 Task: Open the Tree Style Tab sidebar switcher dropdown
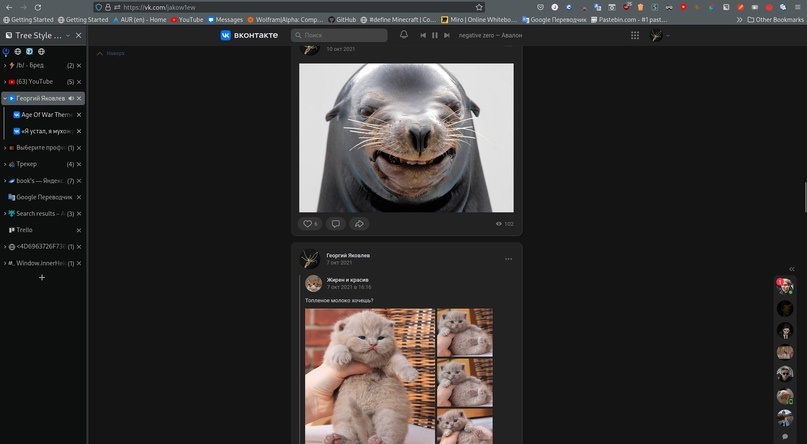click(x=68, y=35)
